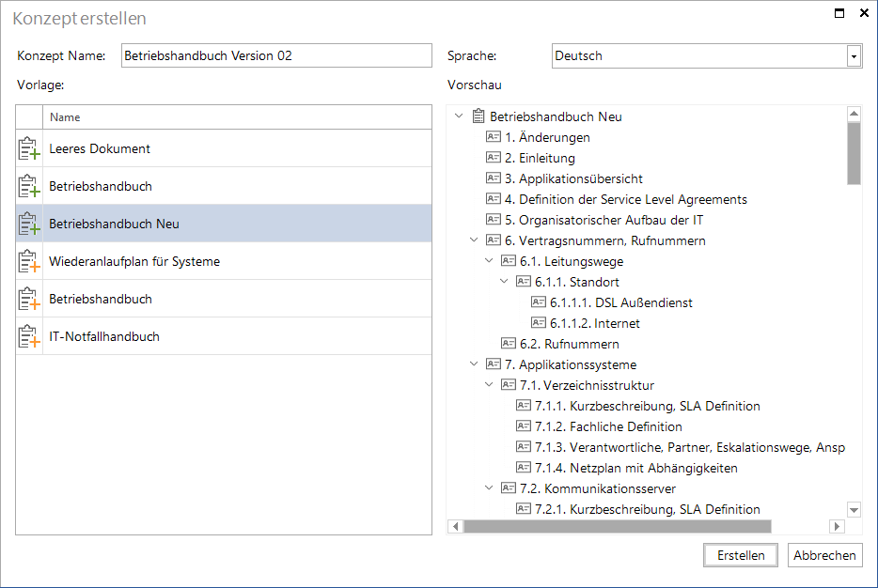Click the section icon beside 7.1.2. Fachliche Definition
The width and height of the screenshot is (878, 588).
pos(523,426)
